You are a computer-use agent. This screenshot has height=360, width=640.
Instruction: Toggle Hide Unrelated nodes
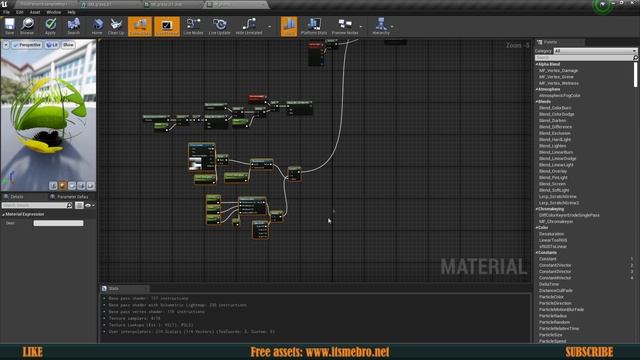pos(249,26)
